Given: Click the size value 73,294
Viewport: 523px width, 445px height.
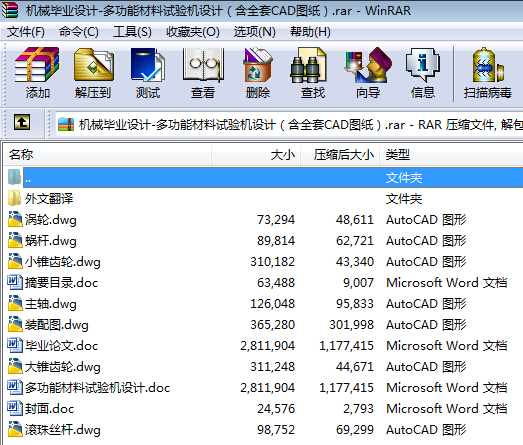Looking at the screenshot, I should click(276, 220).
